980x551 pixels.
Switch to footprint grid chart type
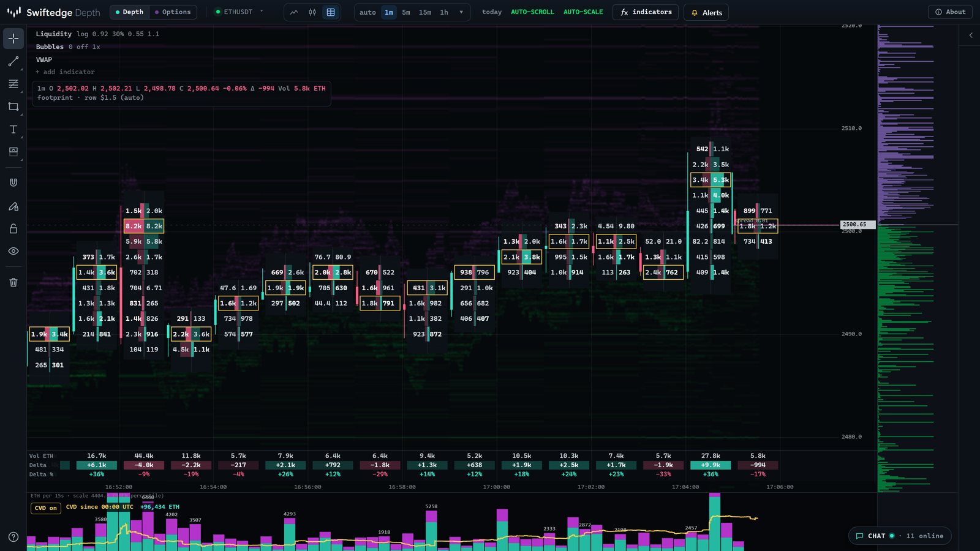coord(331,12)
